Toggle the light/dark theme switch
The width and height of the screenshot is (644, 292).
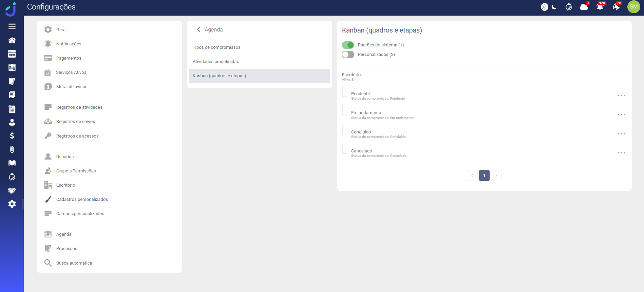tap(549, 7)
